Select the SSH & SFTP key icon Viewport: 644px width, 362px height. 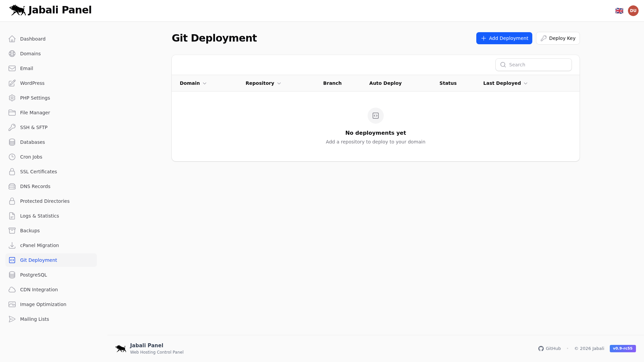[x=12, y=127]
